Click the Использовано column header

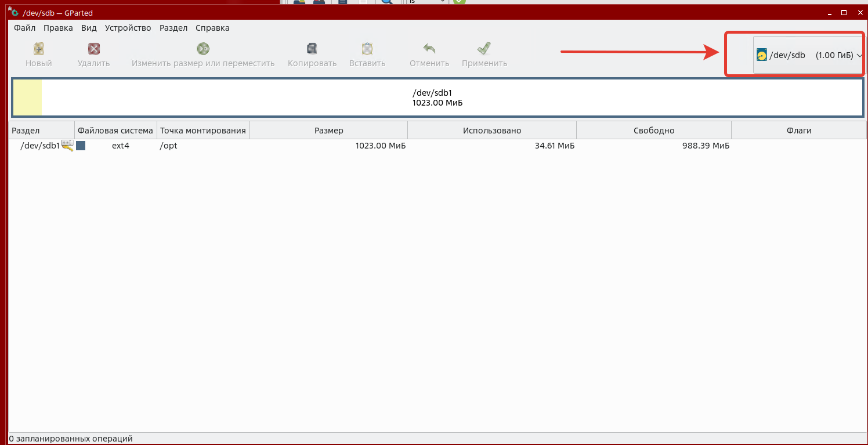pos(492,131)
